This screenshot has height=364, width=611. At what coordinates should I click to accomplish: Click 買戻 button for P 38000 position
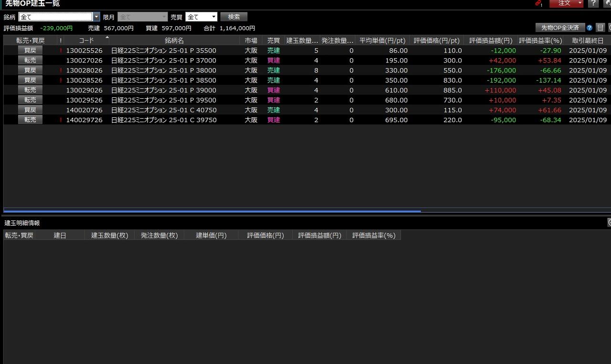pyautogui.click(x=30, y=70)
